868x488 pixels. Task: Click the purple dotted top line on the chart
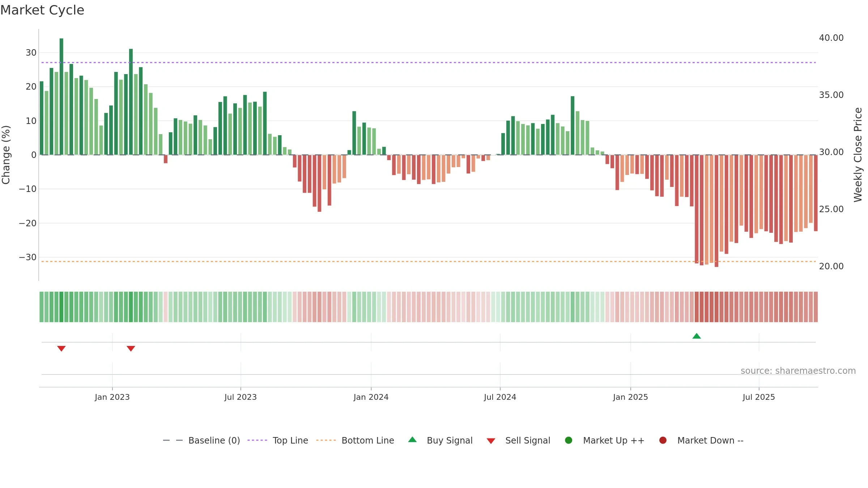coord(429,63)
